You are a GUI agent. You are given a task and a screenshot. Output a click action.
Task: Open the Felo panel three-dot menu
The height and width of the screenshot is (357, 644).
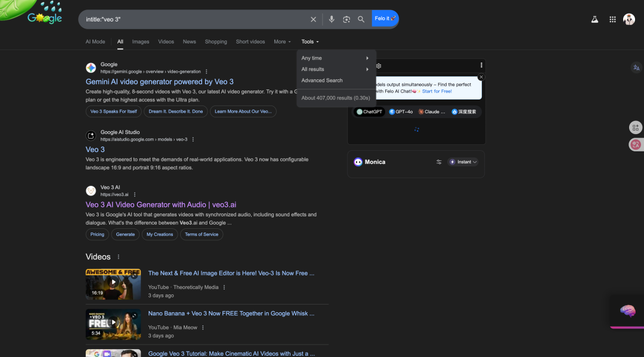pos(481,65)
